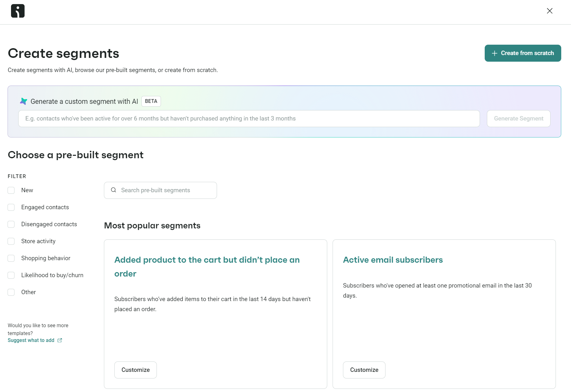Click the plus icon in Create from scratch

pyautogui.click(x=494, y=53)
